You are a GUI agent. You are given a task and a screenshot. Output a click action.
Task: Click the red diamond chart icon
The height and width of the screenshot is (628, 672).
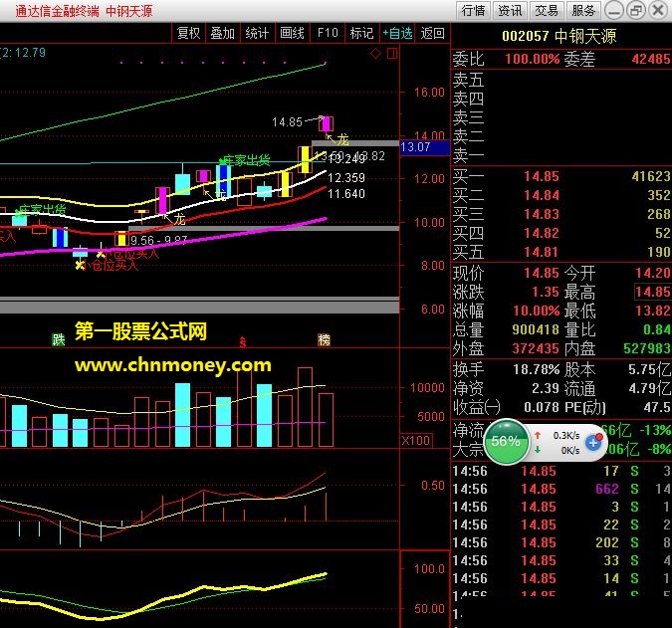point(376,54)
